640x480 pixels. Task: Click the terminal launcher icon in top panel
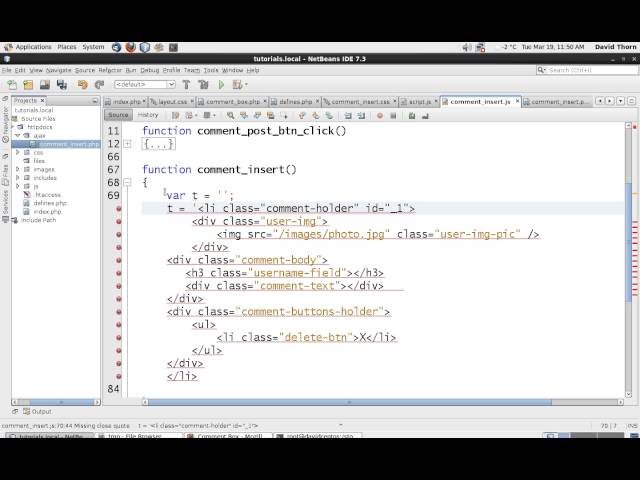pyautogui.click(x=173, y=47)
